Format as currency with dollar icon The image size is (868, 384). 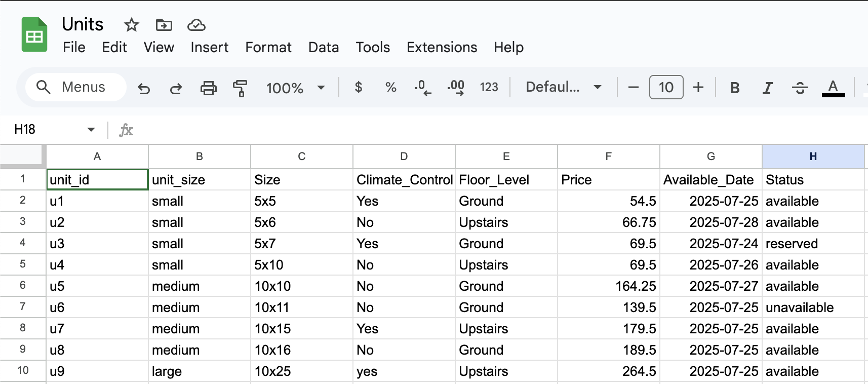359,87
